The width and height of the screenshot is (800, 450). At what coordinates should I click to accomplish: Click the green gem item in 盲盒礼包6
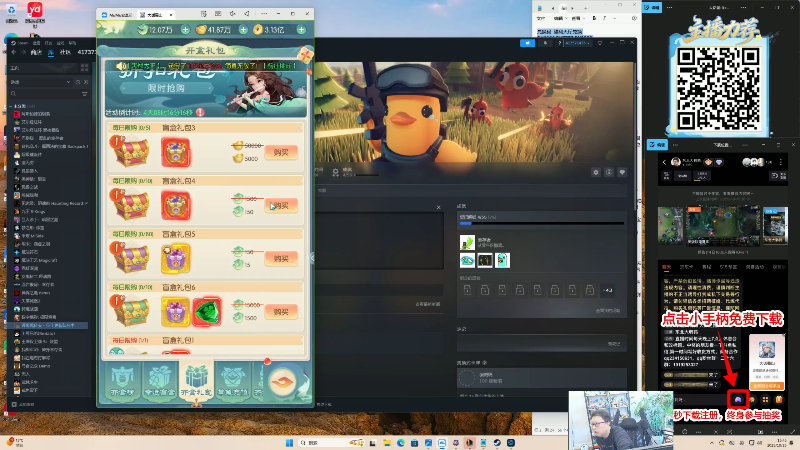click(207, 311)
